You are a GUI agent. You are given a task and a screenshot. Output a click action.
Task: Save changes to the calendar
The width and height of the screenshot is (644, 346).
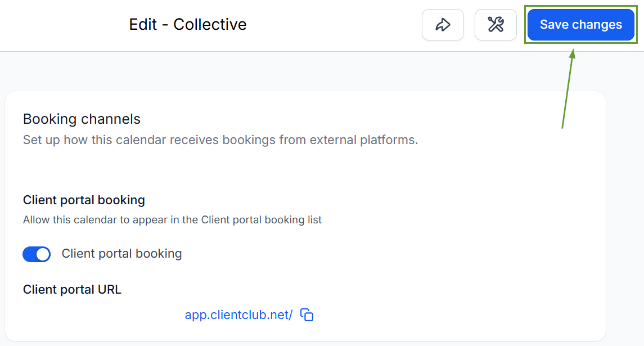point(581,25)
